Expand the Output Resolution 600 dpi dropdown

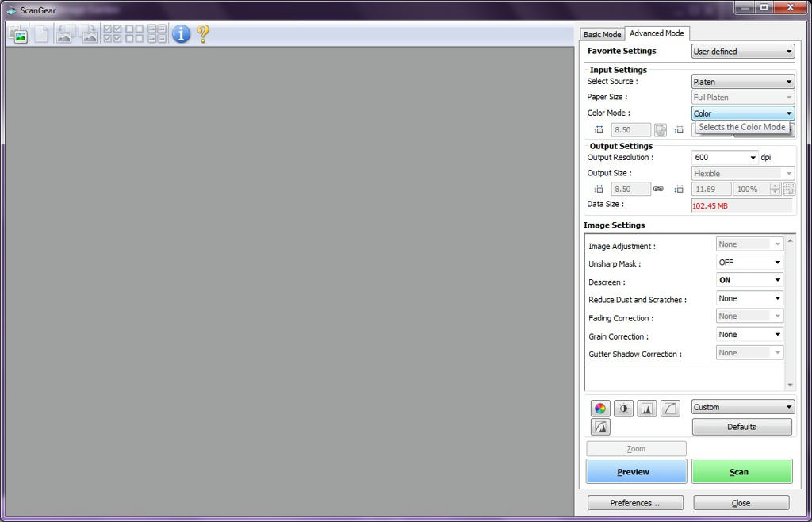(x=725, y=158)
